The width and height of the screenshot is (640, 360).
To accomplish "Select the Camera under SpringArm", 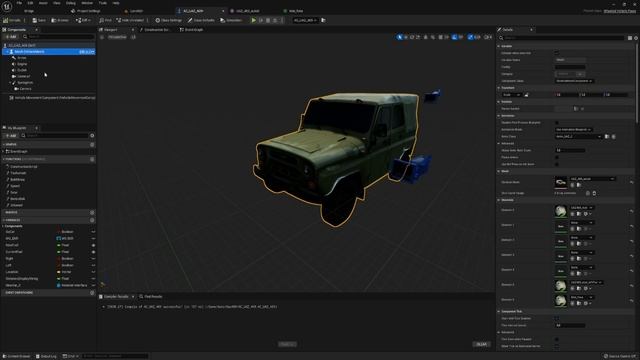I will 25,89.
